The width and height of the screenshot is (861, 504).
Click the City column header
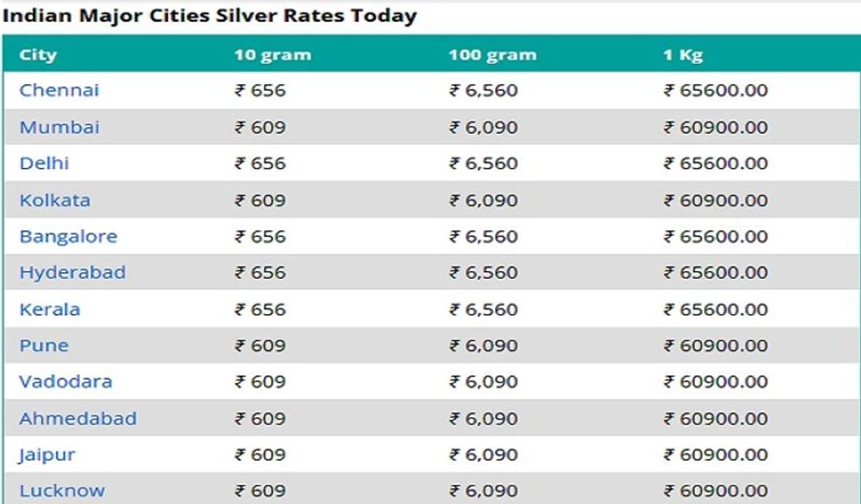click(x=38, y=54)
